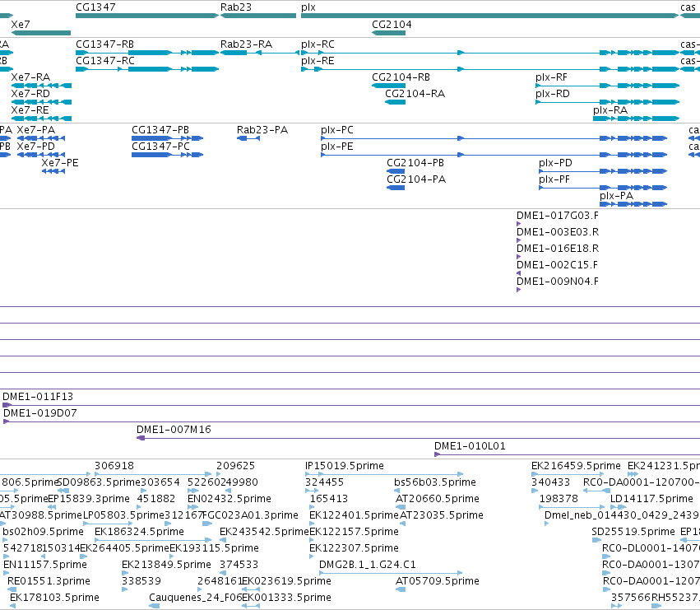Click EST feature 306918
Screen dimensions: 700x610
[153, 474]
